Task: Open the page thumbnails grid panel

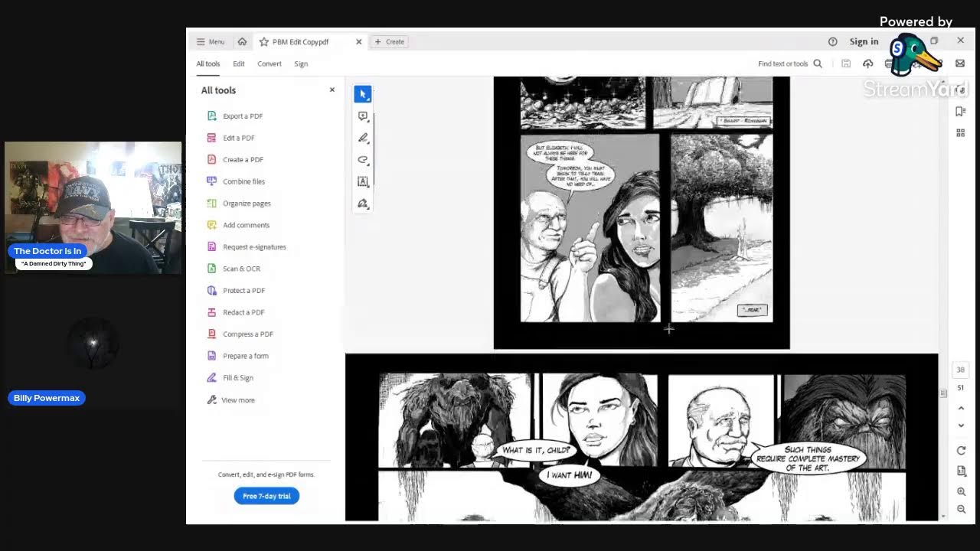Action: (961, 132)
